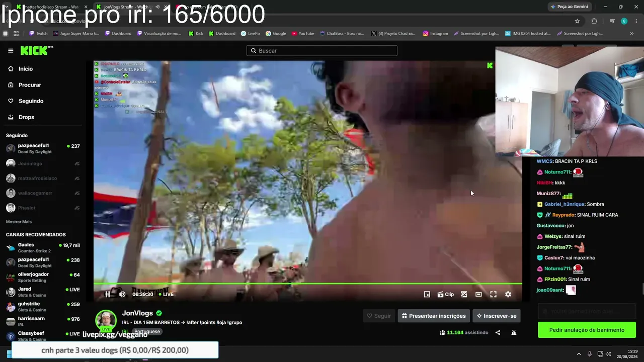
Task: Open recommended channel oliverjogador
Action: click(43, 277)
